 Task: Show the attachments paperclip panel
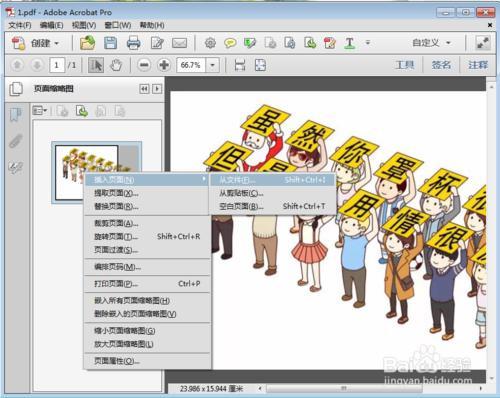pos(15,141)
